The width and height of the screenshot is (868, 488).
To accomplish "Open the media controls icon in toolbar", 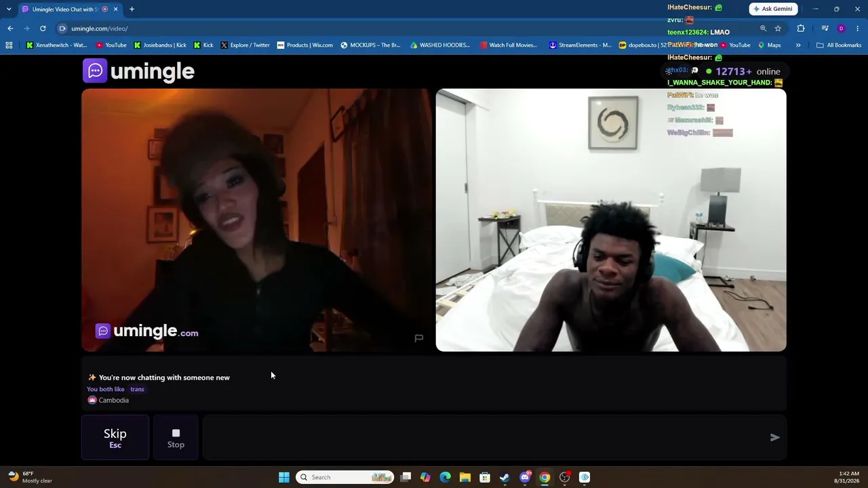I will click(825, 28).
